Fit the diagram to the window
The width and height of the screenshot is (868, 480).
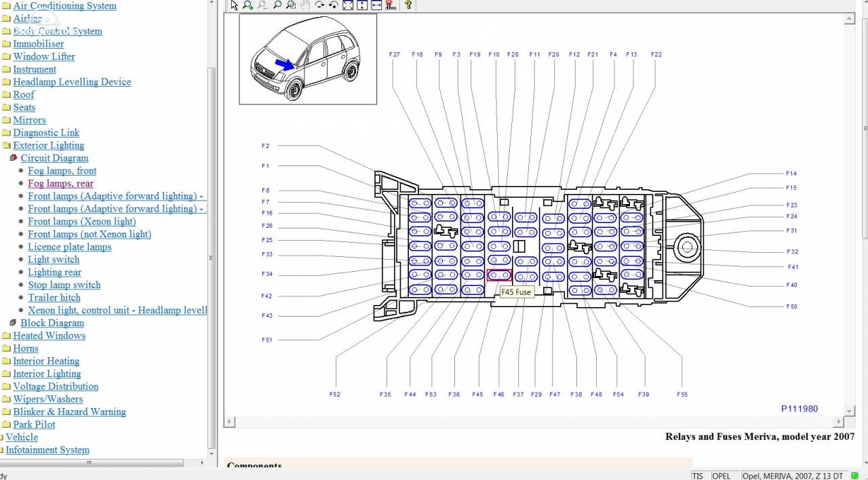(x=348, y=5)
